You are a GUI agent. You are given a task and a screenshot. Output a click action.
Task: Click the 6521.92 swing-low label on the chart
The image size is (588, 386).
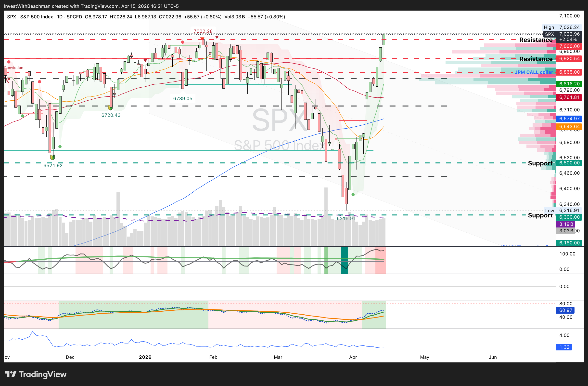coord(53,165)
